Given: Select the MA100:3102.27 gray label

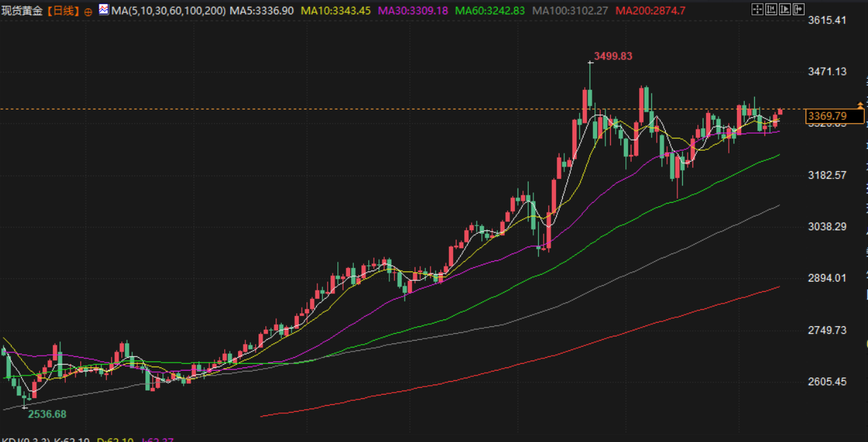Looking at the screenshot, I should (570, 11).
